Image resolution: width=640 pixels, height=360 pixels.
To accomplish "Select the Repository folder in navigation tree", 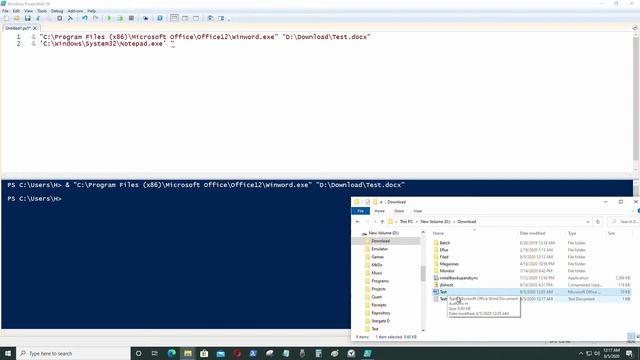I will [x=381, y=313].
